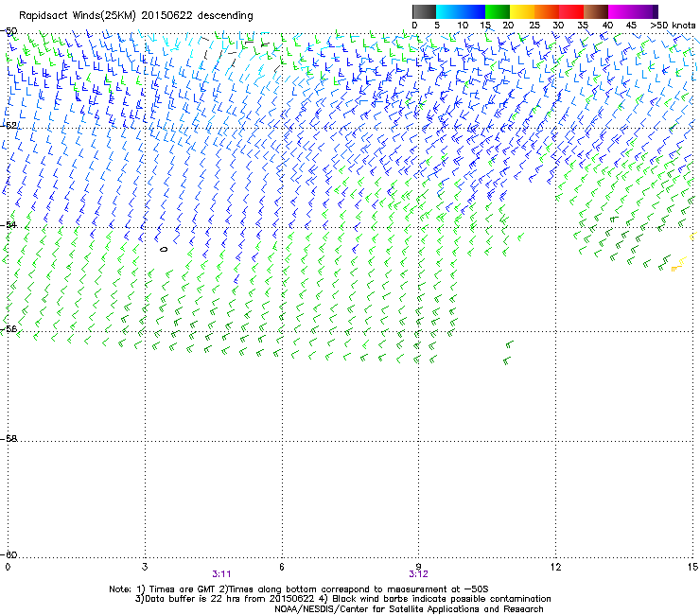Image resolution: width=700 pixels, height=615 pixels.
Task: Click the '9' longitude axis label
Action: click(419, 567)
